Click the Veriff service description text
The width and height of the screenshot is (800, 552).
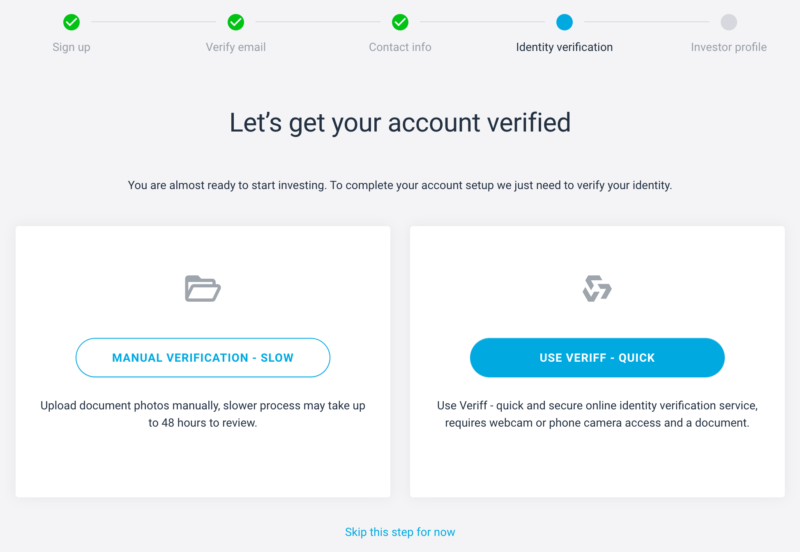pos(597,414)
